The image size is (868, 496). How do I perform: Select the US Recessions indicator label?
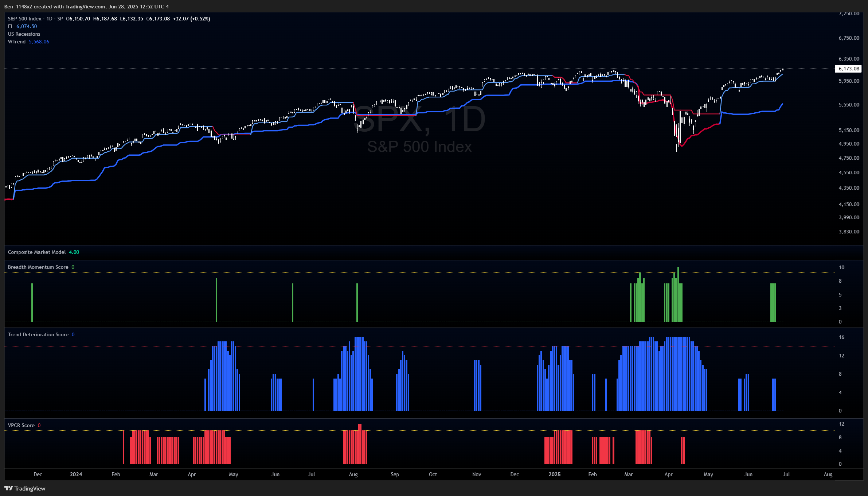click(24, 34)
